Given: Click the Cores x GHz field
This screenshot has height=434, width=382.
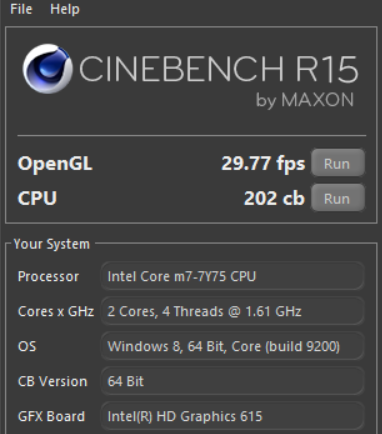Looking at the screenshot, I should click(232, 311).
